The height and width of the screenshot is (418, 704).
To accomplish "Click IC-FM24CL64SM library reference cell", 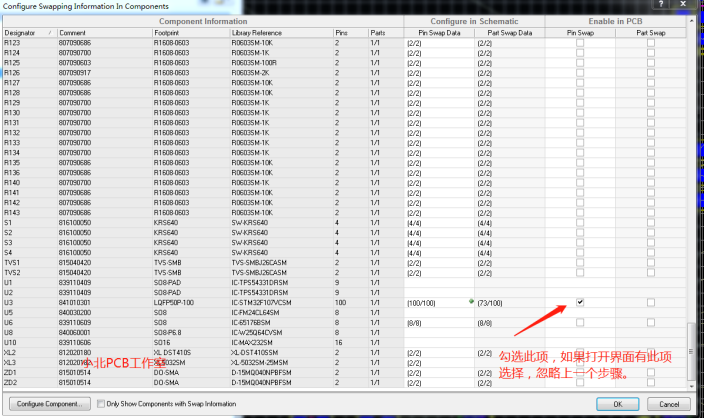I will (x=282, y=312).
